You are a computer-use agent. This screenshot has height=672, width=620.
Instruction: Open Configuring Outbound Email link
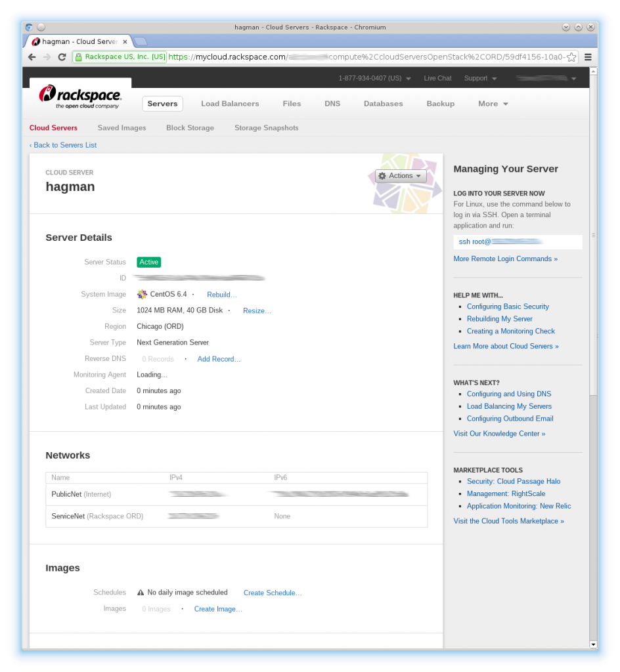(510, 419)
